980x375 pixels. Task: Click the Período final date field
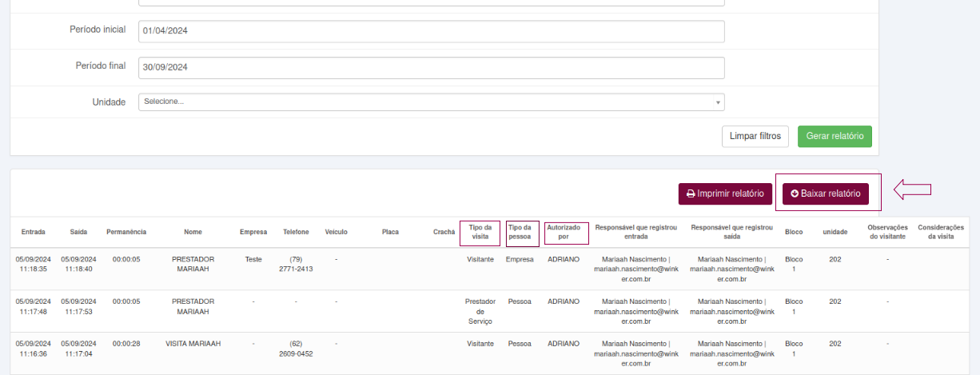click(432, 68)
